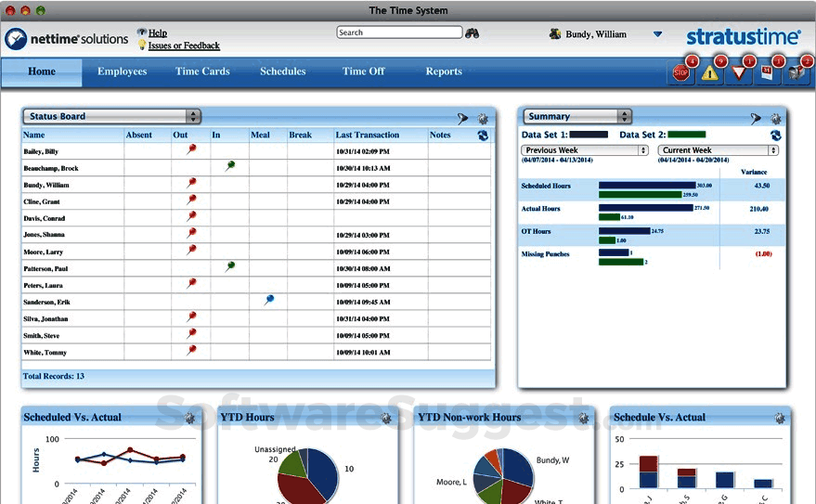The image size is (816, 504).
Task: Refresh the Summary panel data
Action: click(776, 136)
